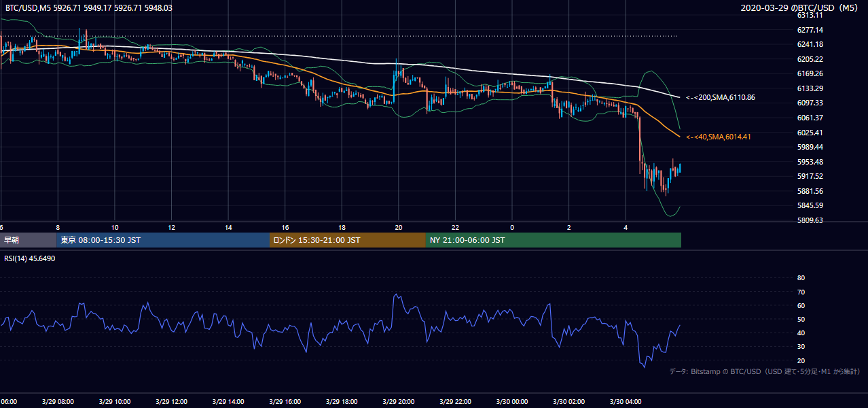Click RSI scale value 30
868x408 pixels.
pos(801,347)
